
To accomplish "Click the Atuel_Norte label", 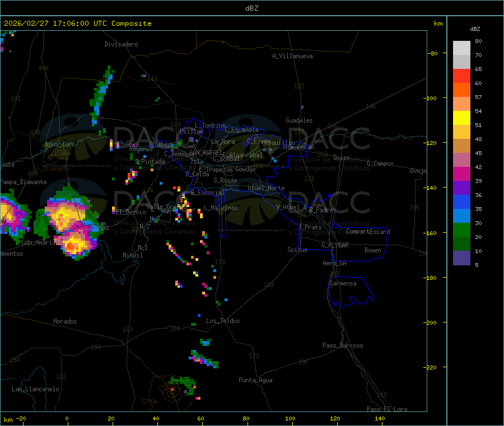I will 266,188.
